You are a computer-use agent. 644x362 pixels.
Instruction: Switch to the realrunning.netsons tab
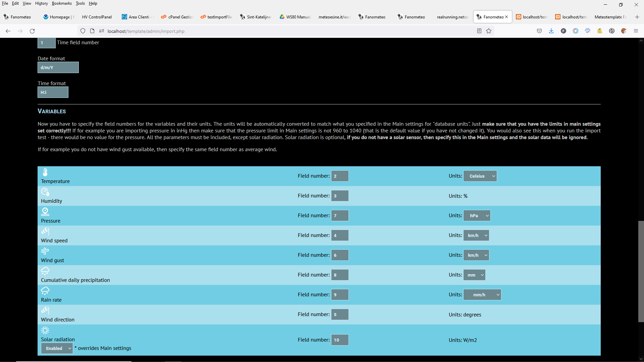453,17
